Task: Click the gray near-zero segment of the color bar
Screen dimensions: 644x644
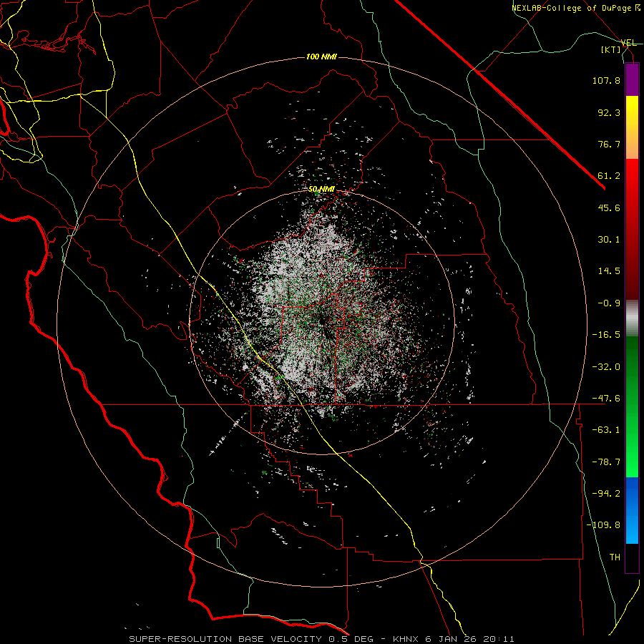Action: point(632,318)
